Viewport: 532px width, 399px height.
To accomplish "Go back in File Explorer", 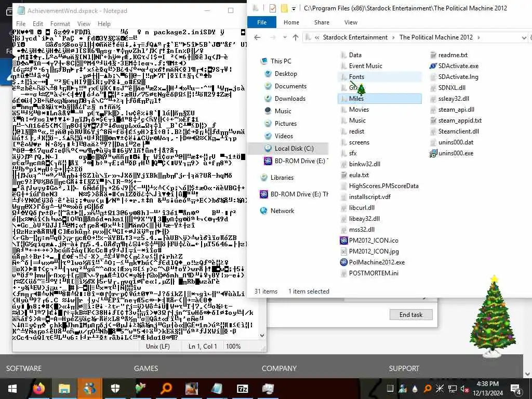I will coord(258,37).
